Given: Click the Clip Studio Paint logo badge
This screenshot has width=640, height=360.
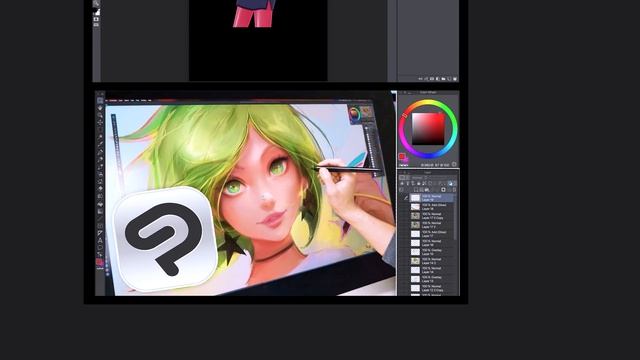Looking at the screenshot, I should (165, 239).
